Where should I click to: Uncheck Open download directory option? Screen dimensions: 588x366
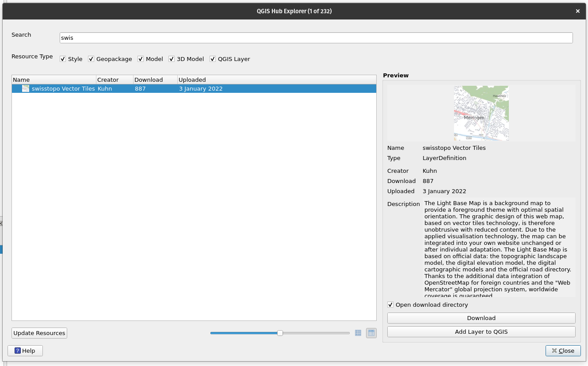(x=390, y=305)
